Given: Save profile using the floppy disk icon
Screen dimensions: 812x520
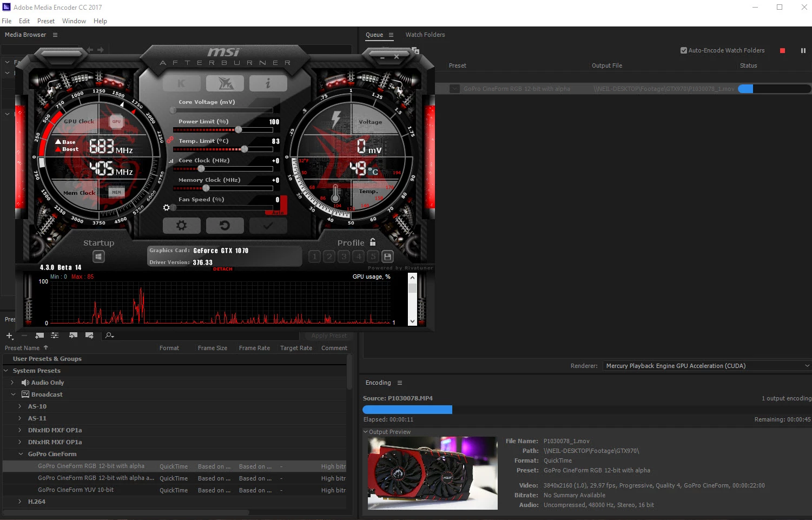Looking at the screenshot, I should (387, 256).
